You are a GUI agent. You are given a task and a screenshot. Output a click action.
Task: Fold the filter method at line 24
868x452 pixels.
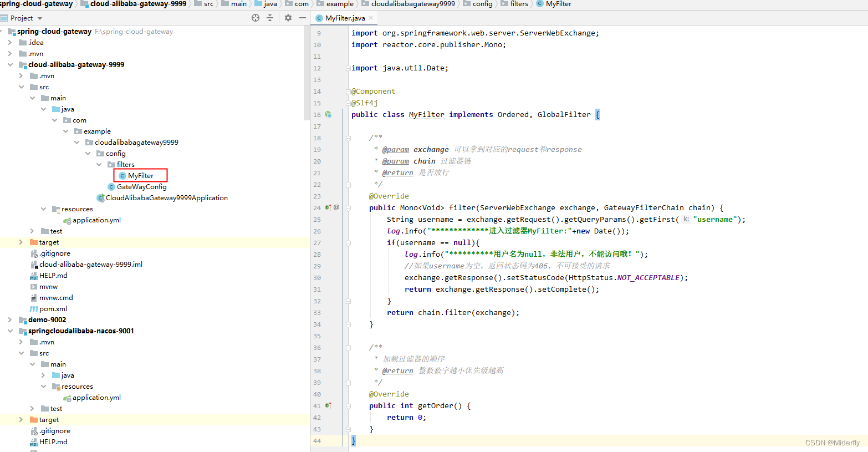pos(348,208)
